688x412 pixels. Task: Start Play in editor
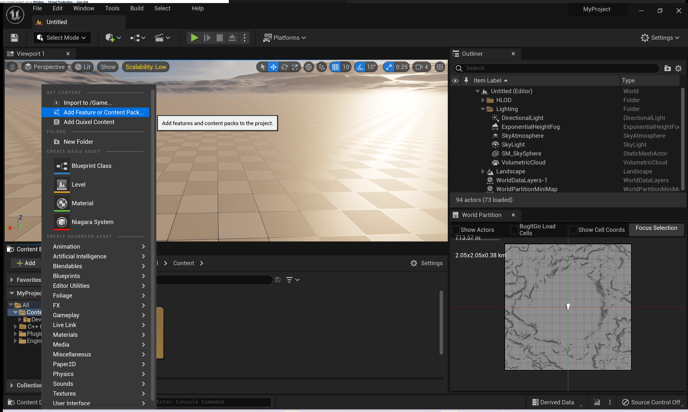pyautogui.click(x=194, y=38)
